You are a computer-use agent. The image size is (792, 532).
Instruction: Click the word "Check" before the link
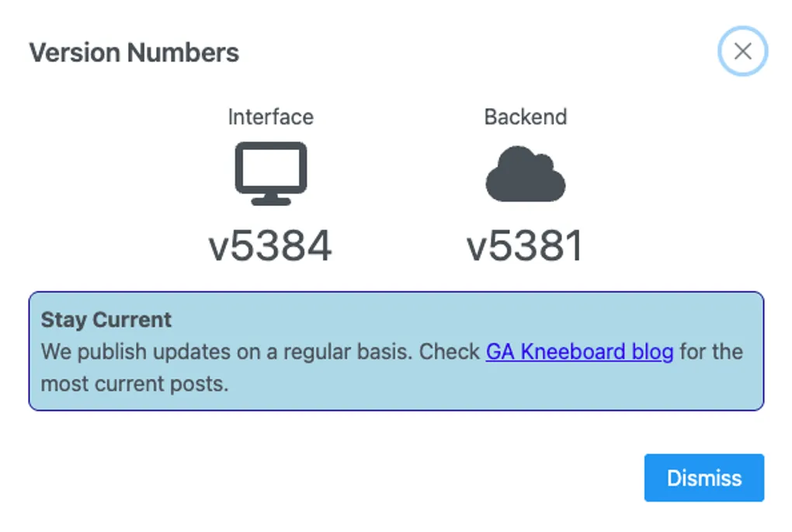(450, 352)
